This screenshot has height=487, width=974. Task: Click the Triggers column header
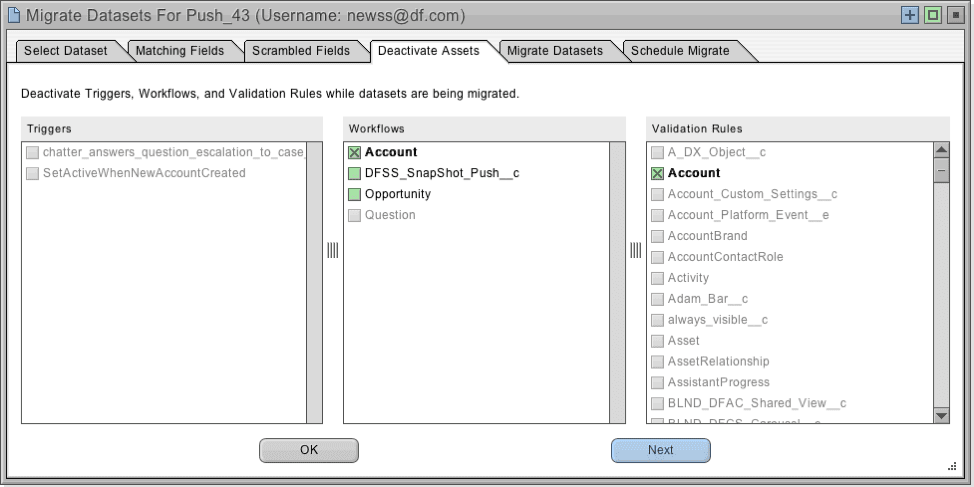172,129
